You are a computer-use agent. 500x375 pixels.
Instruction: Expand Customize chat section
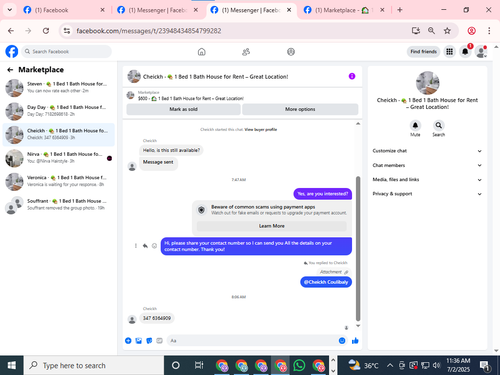pyautogui.click(x=427, y=151)
